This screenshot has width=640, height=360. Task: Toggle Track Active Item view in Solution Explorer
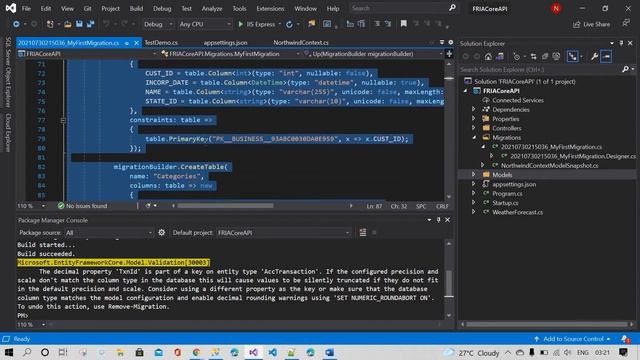coord(572,56)
